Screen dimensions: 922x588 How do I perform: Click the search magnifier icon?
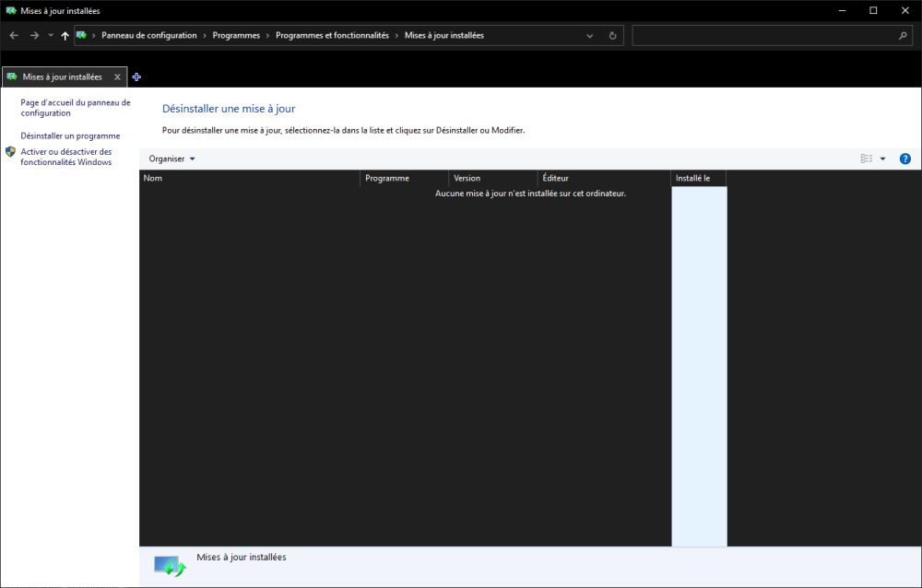coord(903,36)
